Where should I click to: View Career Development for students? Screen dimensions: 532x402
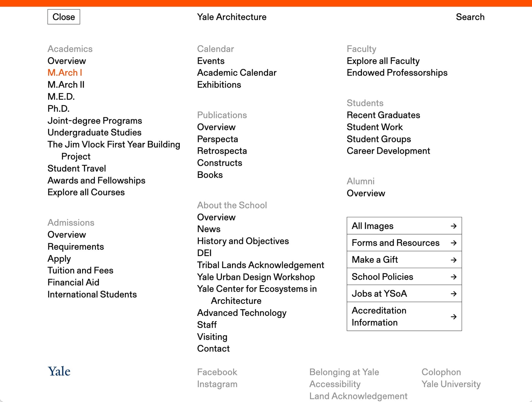(388, 151)
